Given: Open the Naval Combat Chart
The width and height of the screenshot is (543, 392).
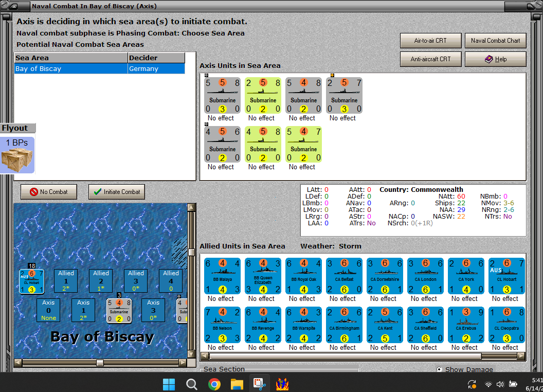Looking at the screenshot, I should pos(495,41).
